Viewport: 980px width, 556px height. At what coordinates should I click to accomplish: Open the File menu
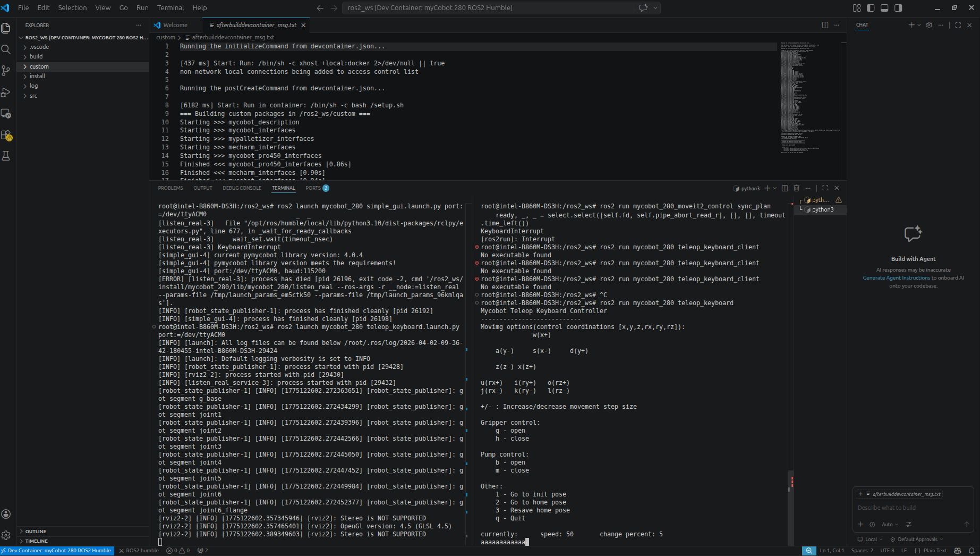(23, 8)
